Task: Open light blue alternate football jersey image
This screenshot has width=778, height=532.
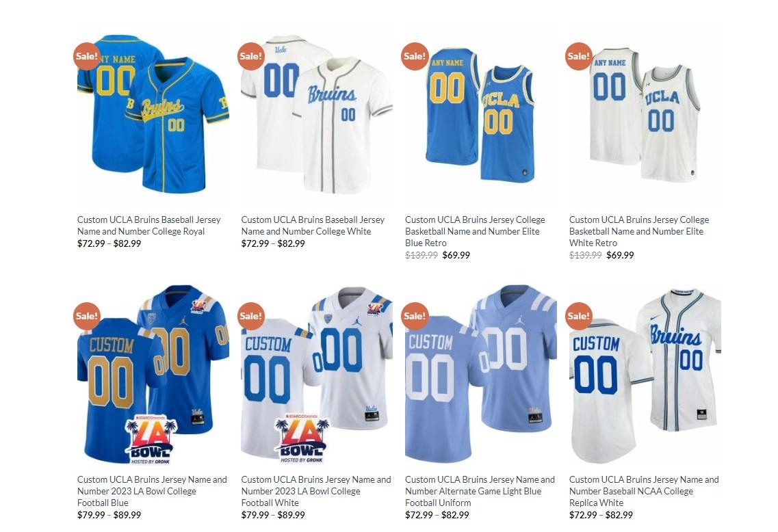Action: coord(481,374)
